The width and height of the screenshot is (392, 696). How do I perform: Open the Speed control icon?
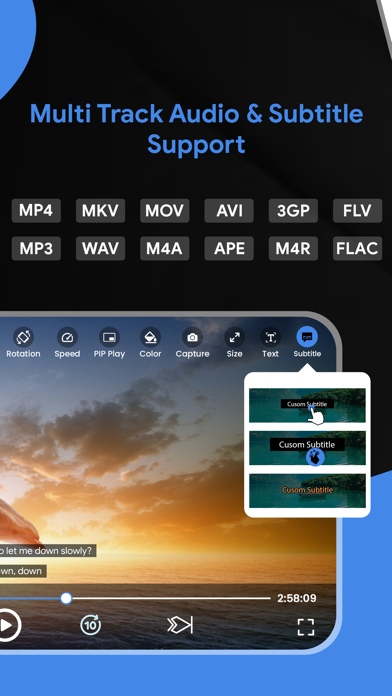pos(67,338)
